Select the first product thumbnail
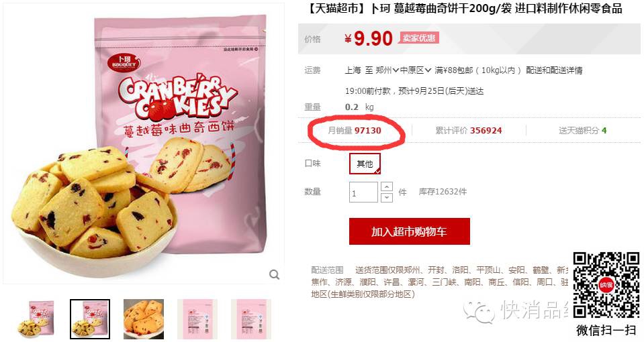 click(x=36, y=319)
